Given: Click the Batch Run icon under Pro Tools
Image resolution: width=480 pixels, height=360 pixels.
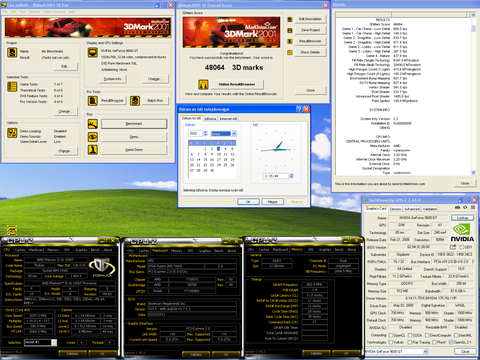Looking at the screenshot, I should point(135,101).
